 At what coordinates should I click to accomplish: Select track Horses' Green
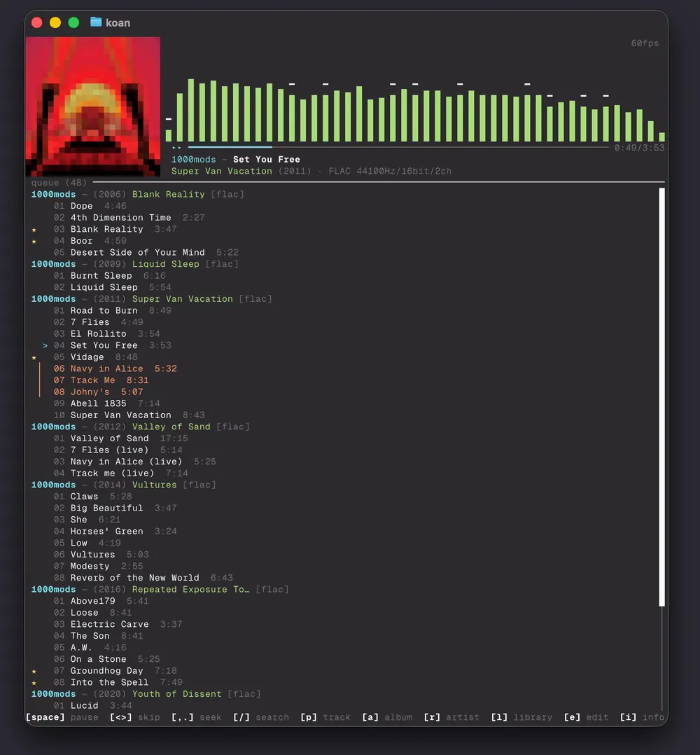point(115,531)
